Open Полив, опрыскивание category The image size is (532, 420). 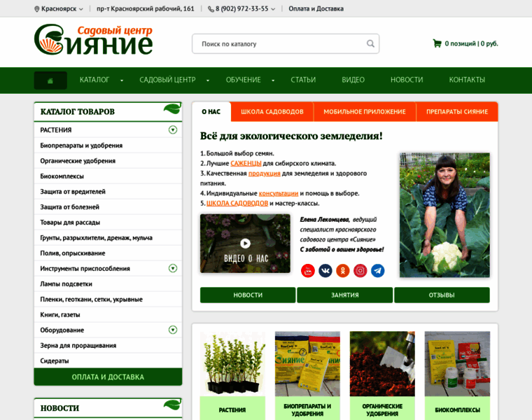[x=108, y=253]
